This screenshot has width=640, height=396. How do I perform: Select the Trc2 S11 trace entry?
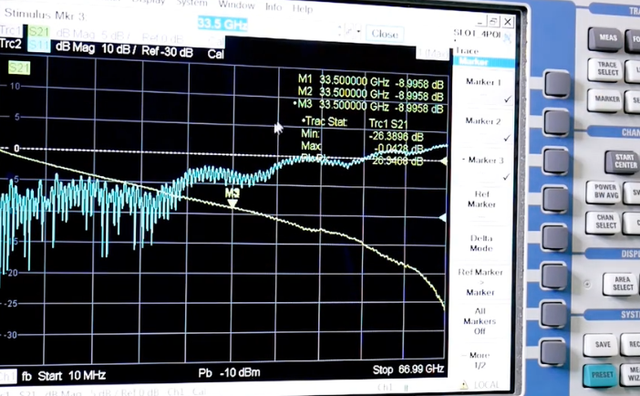tap(24, 44)
